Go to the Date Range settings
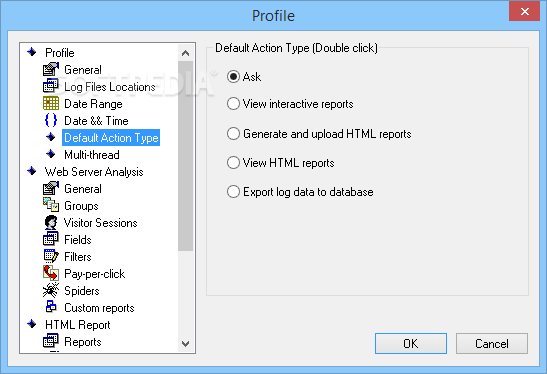The width and height of the screenshot is (547, 374). tap(93, 104)
